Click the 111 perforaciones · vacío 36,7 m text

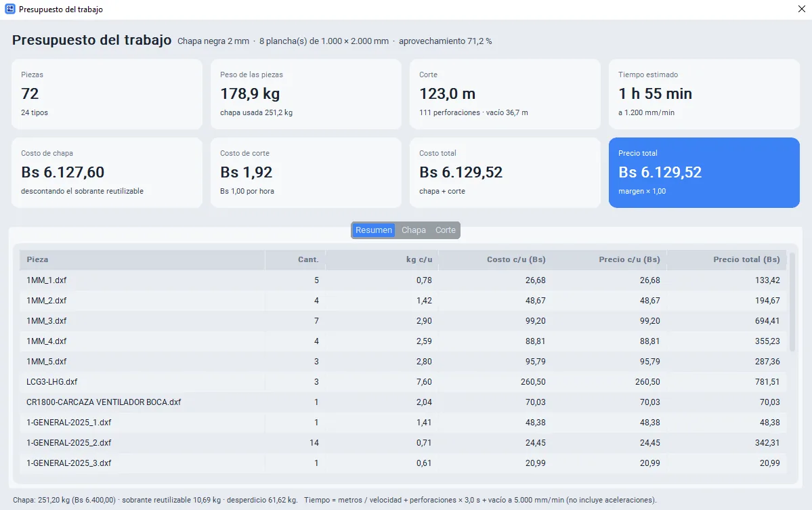pyautogui.click(x=474, y=112)
